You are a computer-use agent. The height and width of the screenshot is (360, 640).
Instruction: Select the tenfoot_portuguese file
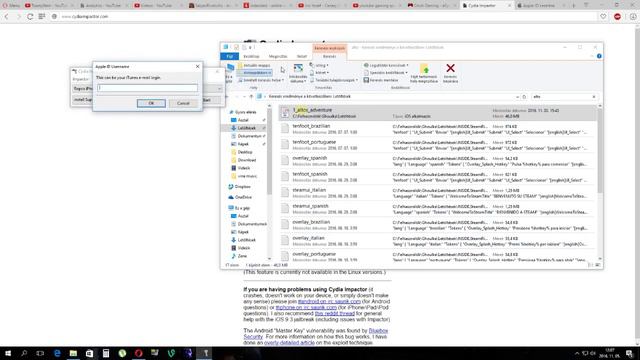[x=437, y=145]
